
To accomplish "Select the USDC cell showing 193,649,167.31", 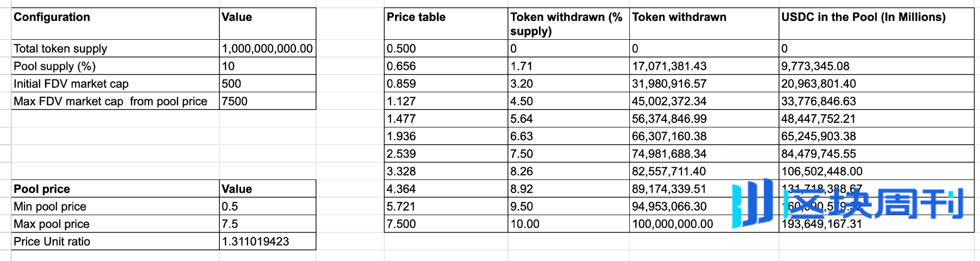I will tap(876, 224).
